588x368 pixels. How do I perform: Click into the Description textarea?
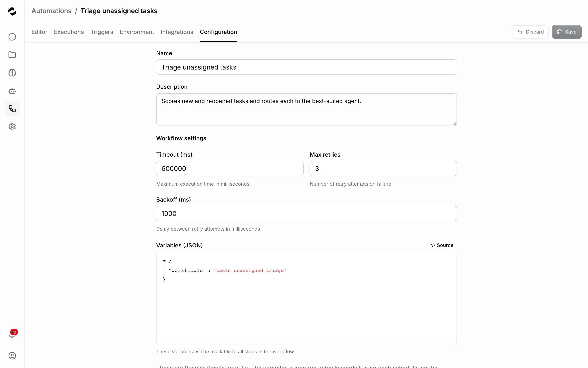click(307, 110)
